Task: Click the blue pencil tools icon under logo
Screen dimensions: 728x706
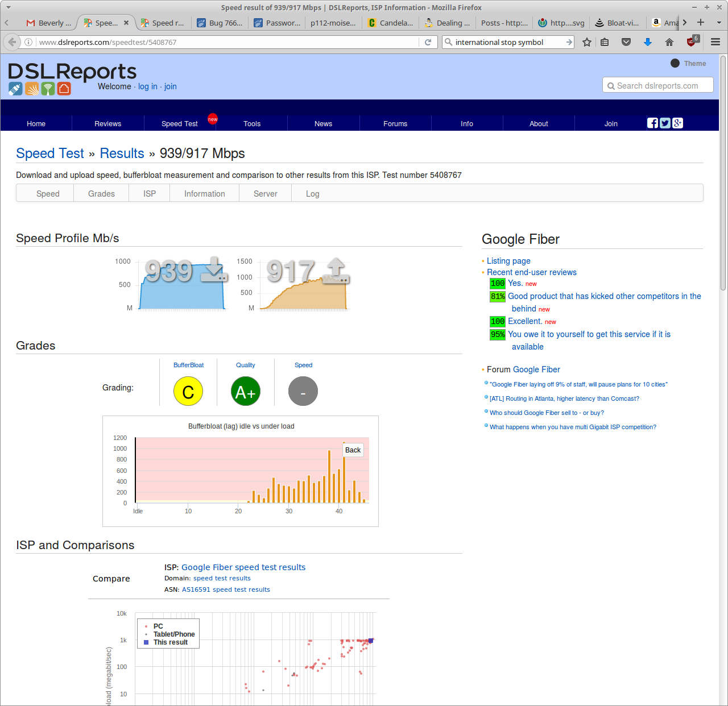Action: pos(15,89)
